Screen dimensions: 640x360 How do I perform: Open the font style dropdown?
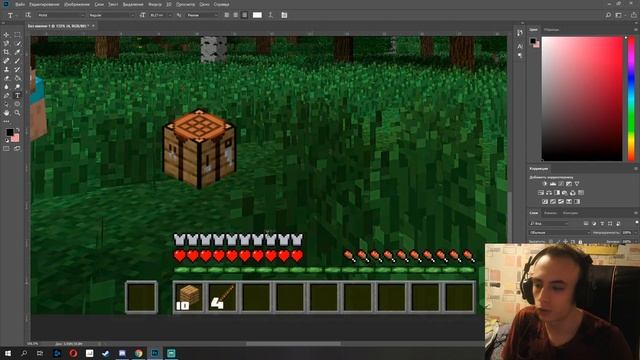(111, 15)
